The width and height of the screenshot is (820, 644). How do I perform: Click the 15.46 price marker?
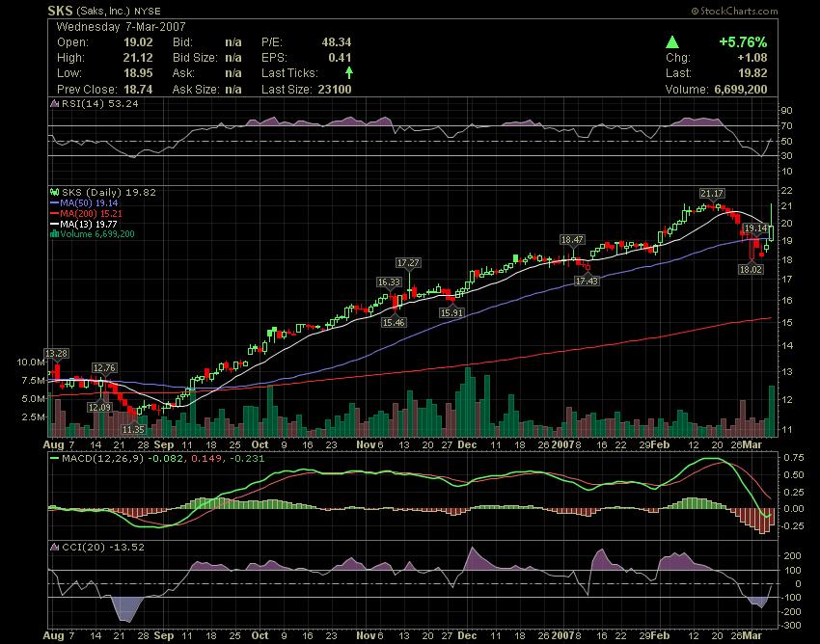pyautogui.click(x=394, y=323)
